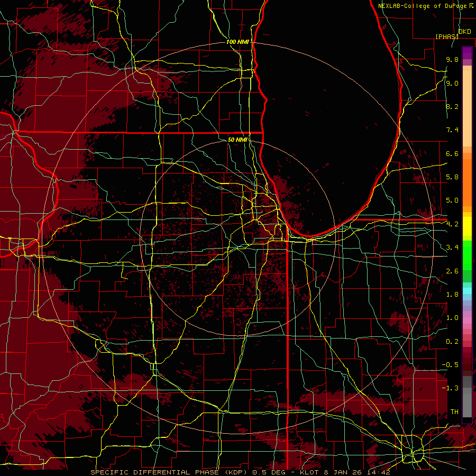476x476 pixels.
Task: Click the 50 NMI range ring label
Action: coord(237,140)
